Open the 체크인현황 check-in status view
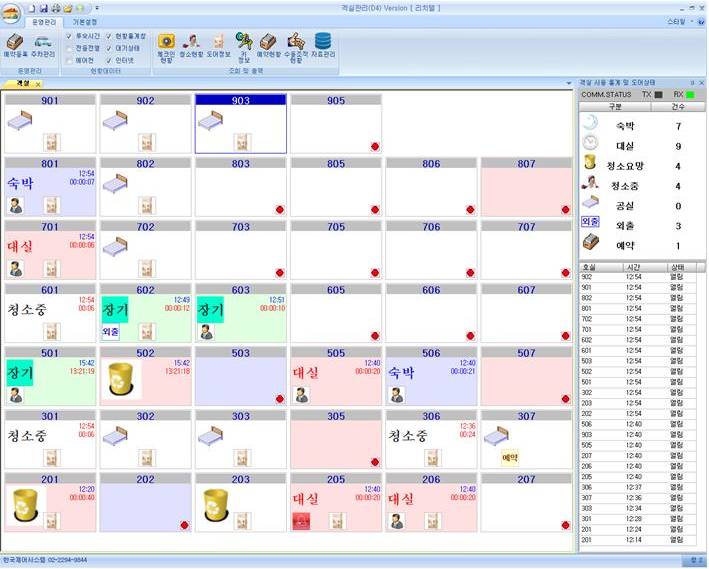 [166, 45]
